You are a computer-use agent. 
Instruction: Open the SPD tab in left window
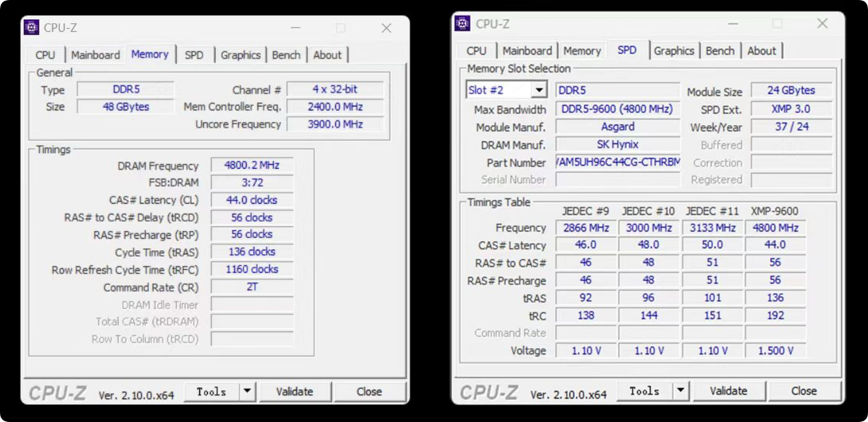click(x=194, y=55)
